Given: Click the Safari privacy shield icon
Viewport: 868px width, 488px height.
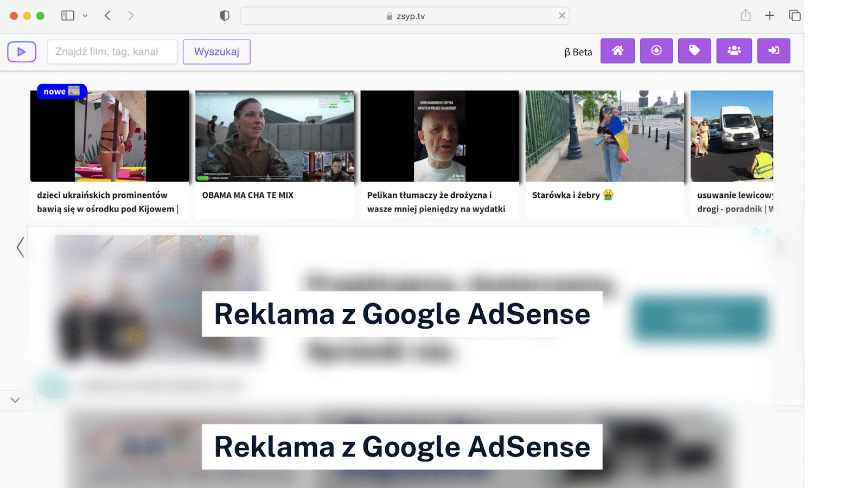Looking at the screenshot, I should (x=225, y=16).
